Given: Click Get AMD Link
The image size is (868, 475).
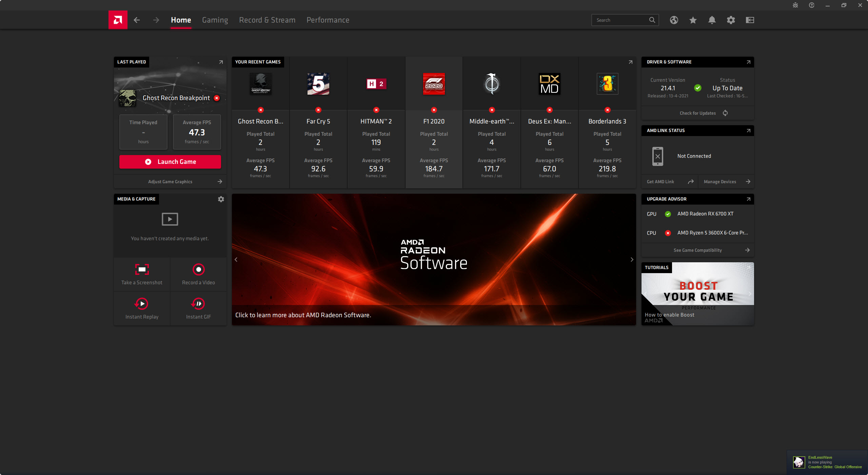Looking at the screenshot, I should coord(670,182).
